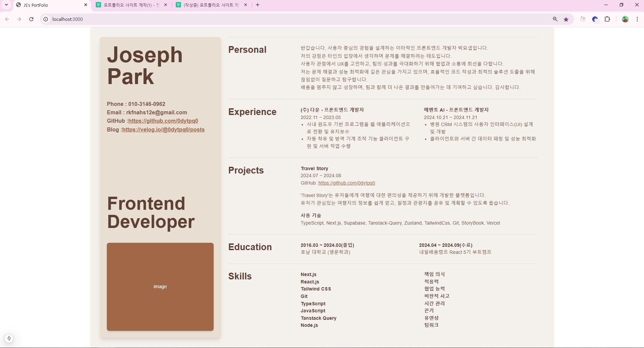
Task: Click the blue circular extension icon
Action: [595, 19]
